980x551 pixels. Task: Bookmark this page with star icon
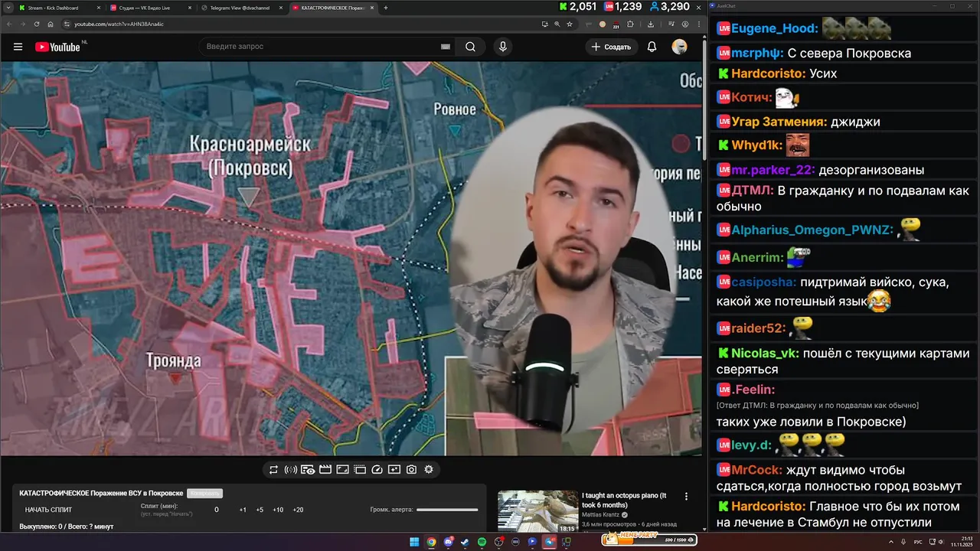[x=570, y=24]
